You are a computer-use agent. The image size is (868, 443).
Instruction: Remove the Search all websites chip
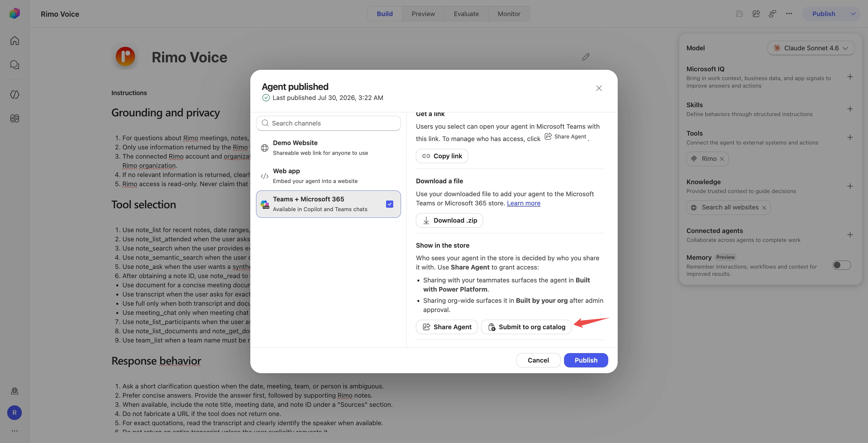click(x=764, y=208)
